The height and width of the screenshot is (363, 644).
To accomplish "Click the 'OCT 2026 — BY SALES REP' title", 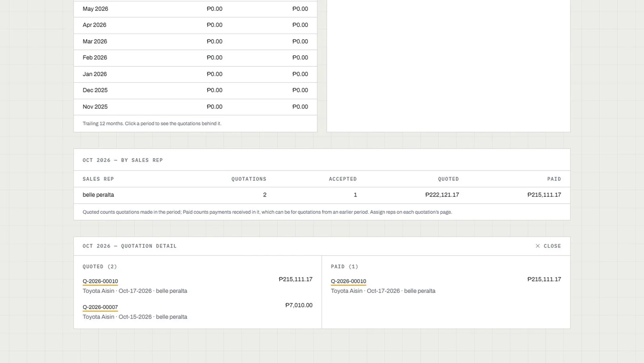I will (x=123, y=160).
